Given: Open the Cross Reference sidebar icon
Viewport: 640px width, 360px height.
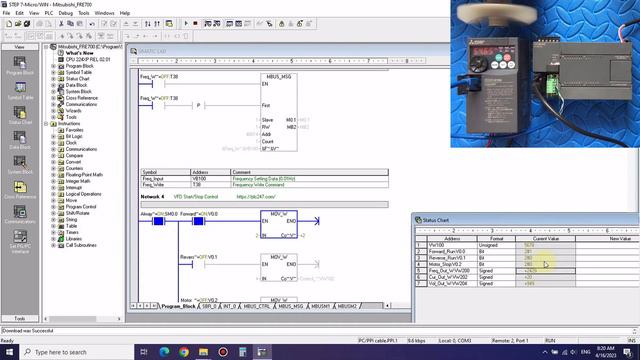Looking at the screenshot, I should (x=20, y=190).
